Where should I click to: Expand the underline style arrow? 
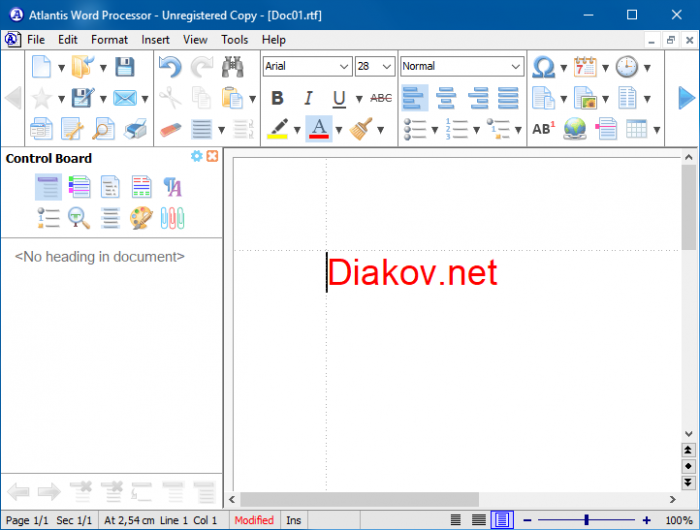point(359,99)
